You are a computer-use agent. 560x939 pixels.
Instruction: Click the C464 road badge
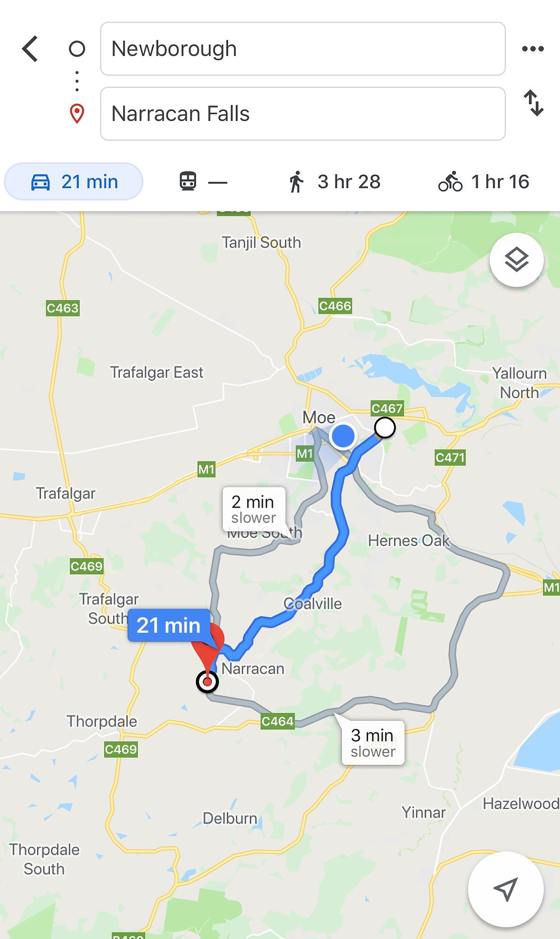point(278,721)
